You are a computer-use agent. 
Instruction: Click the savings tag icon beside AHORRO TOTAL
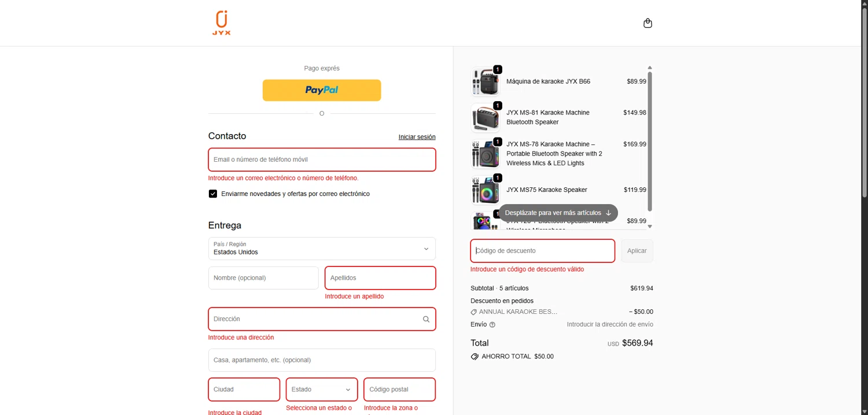click(x=475, y=357)
